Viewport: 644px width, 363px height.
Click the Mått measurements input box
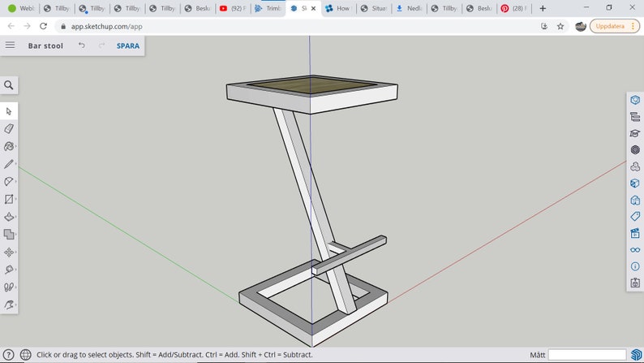[x=587, y=354]
